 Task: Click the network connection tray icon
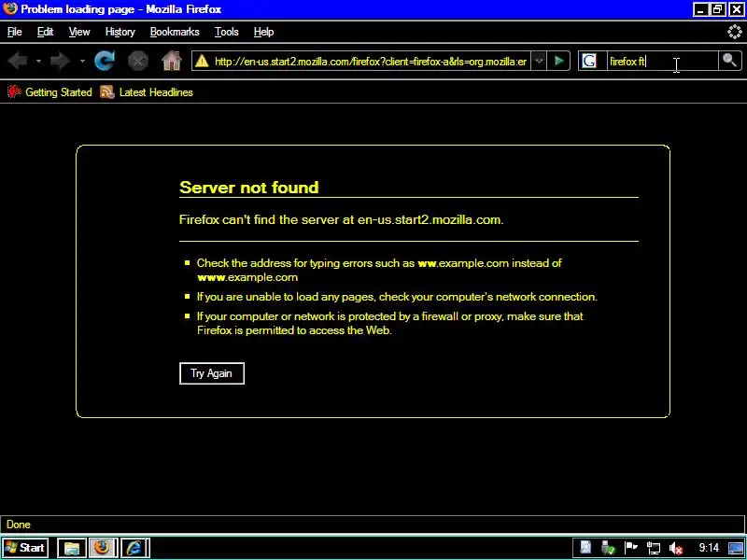coord(653,548)
